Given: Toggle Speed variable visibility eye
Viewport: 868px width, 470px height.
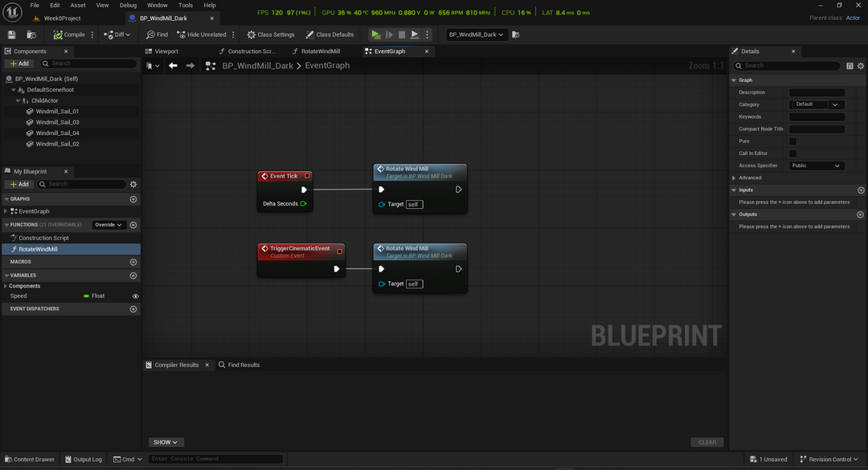Looking at the screenshot, I should pos(135,296).
